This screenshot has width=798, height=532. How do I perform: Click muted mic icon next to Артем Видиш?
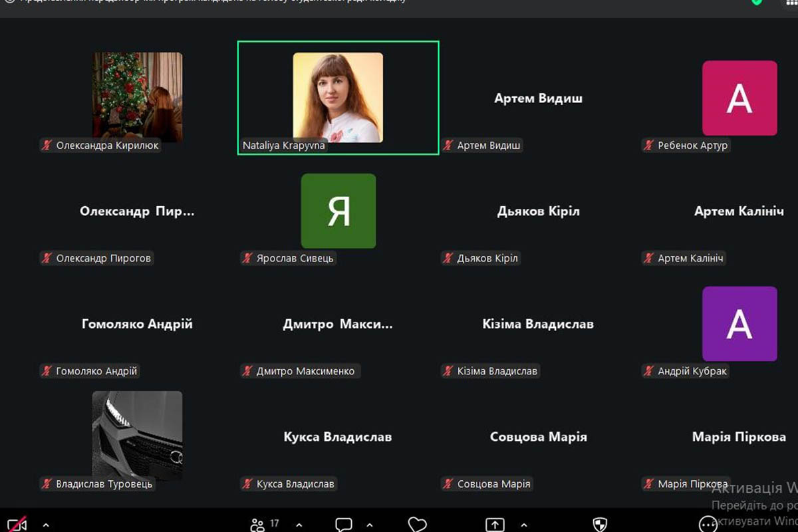pos(448,146)
